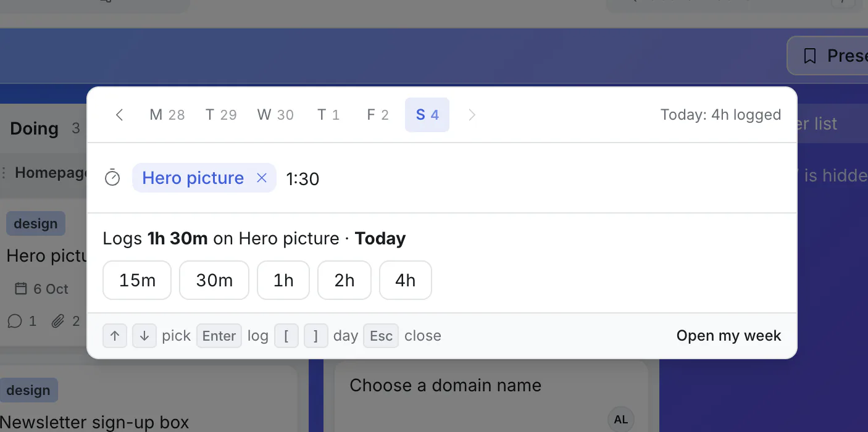
Task: Log using the 4h quick duration button
Action: pyautogui.click(x=406, y=280)
